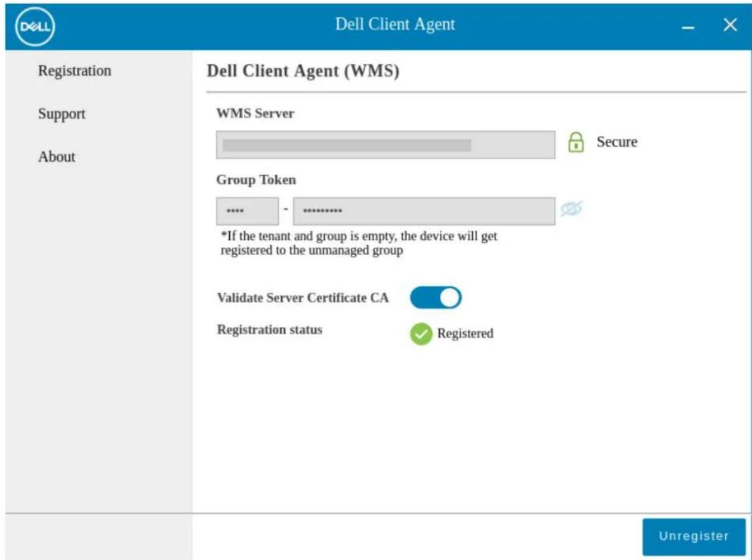
Task: Open the Support section
Action: (61, 113)
